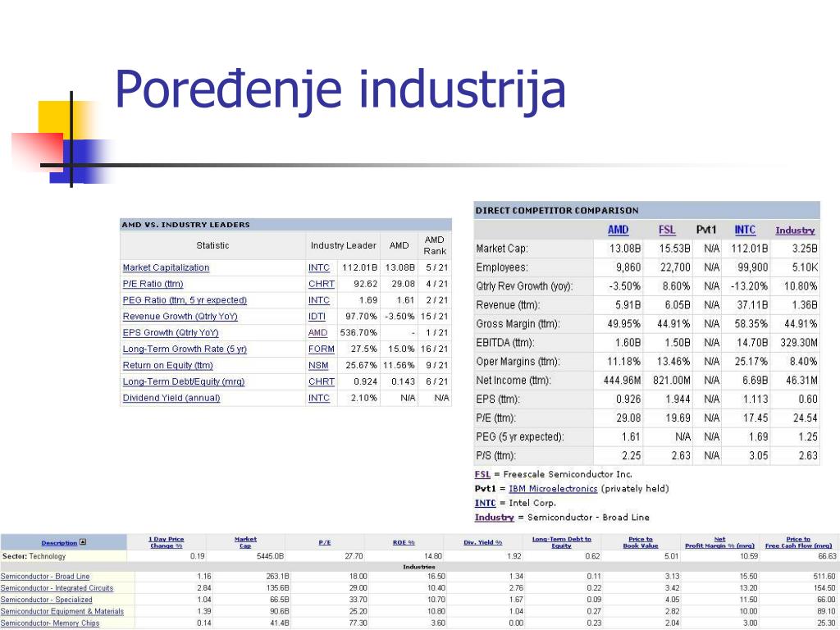840x630 pixels.
Task: Click Industry column header in competitor comparison
Action: tap(795, 231)
